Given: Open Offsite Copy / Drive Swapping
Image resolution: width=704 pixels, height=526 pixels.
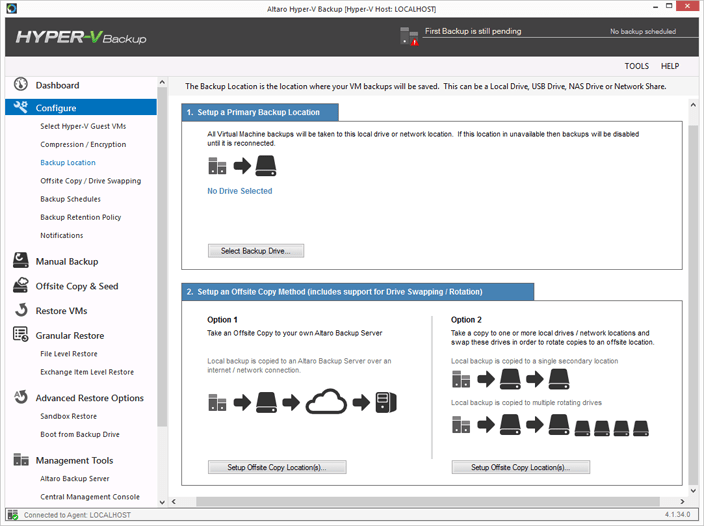Looking at the screenshot, I should [x=90, y=181].
